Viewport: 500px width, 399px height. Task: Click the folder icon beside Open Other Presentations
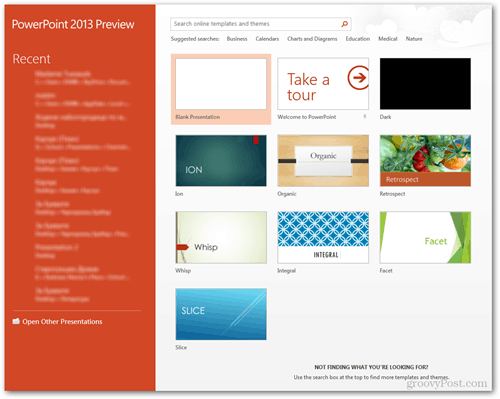pos(16,321)
